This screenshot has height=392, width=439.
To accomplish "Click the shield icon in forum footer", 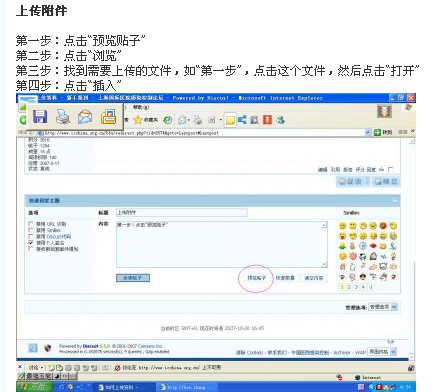I will pyautogui.click(x=48, y=348).
